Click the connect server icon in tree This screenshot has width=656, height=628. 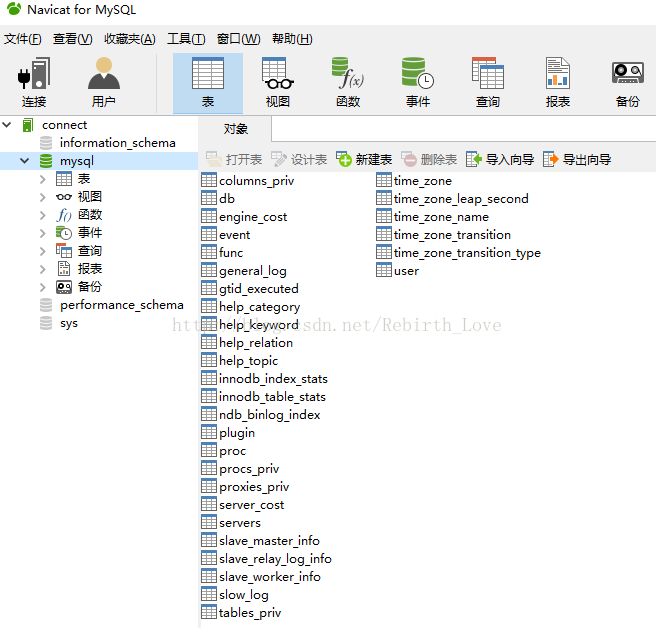(x=28, y=125)
